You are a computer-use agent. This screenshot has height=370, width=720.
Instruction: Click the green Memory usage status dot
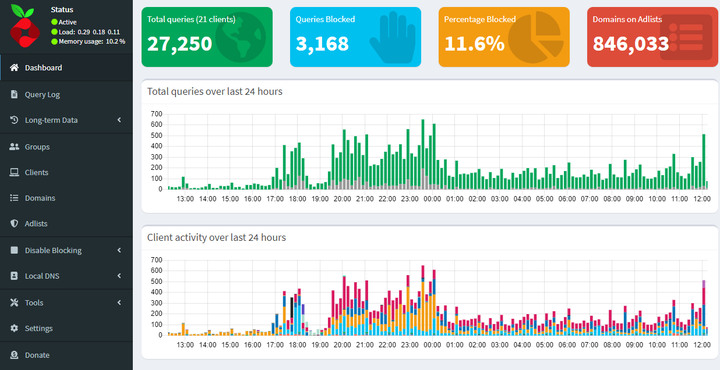55,41
